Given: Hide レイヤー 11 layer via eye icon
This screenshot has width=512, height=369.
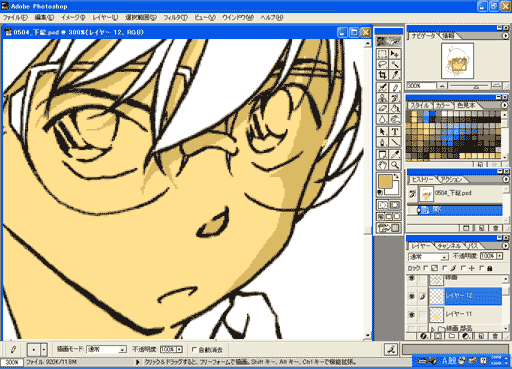Looking at the screenshot, I should (x=412, y=314).
